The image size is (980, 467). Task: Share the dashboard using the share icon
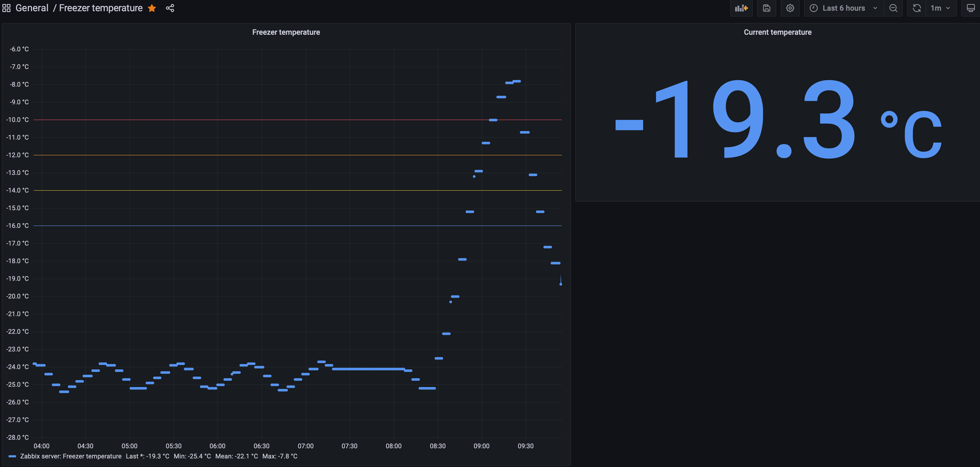pos(170,7)
